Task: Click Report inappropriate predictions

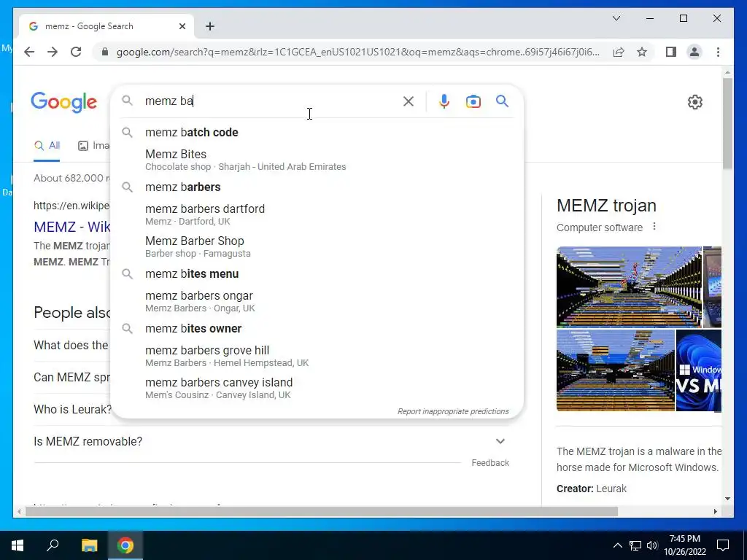Action: 453,411
